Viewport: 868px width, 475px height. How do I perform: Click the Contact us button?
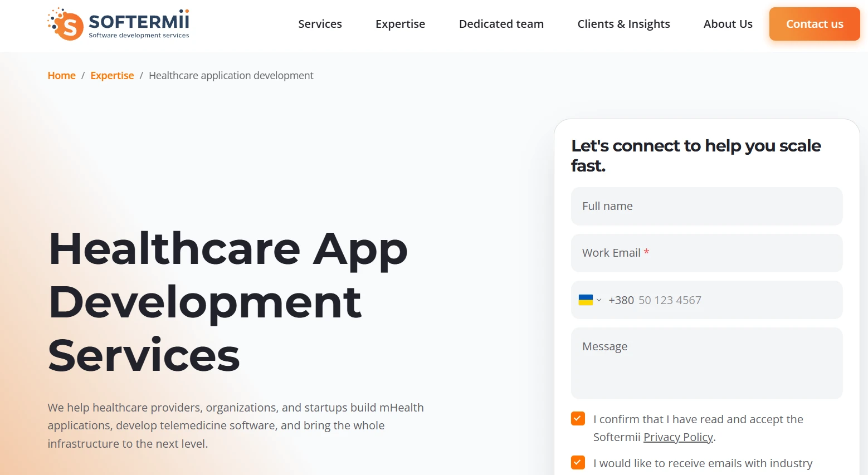click(815, 24)
